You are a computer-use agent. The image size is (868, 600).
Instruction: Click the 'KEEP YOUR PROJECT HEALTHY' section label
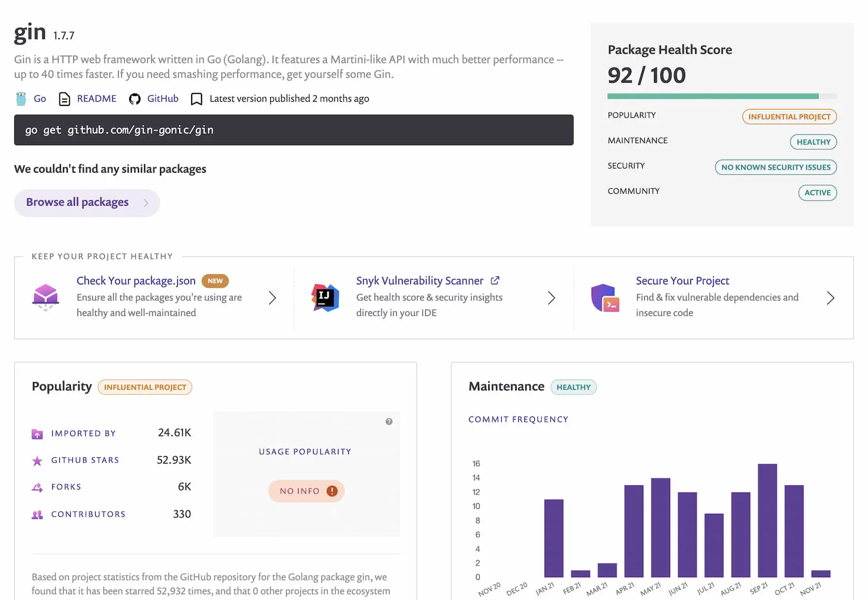point(102,256)
